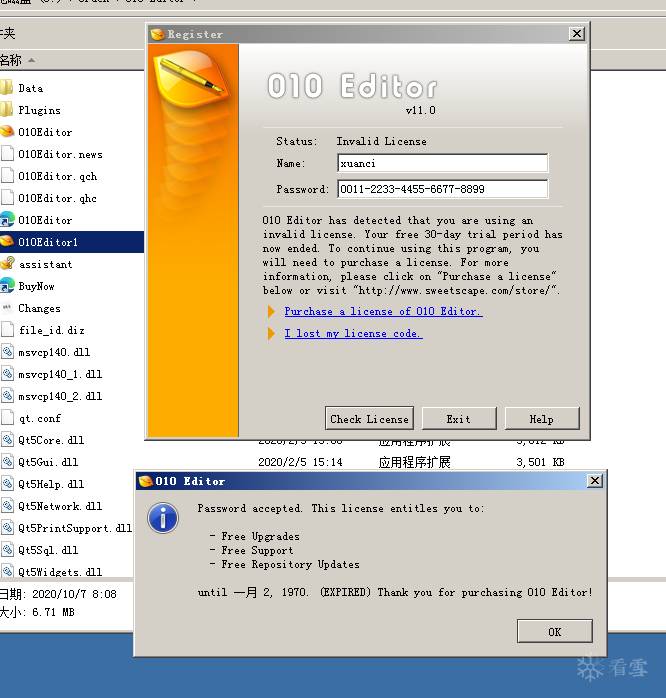Viewport: 666px width, 698px height.
Task: Click the 010 Editor icon in message box title bar
Action: pos(146,481)
